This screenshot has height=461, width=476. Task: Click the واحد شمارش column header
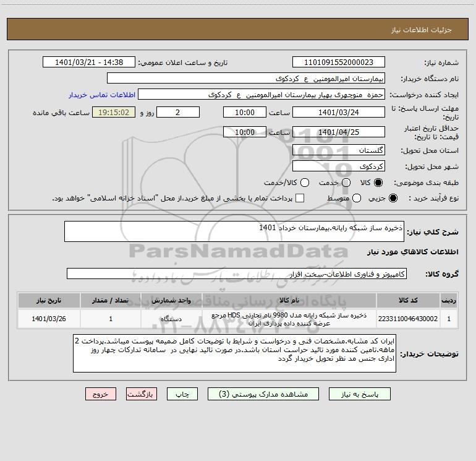coord(171,300)
